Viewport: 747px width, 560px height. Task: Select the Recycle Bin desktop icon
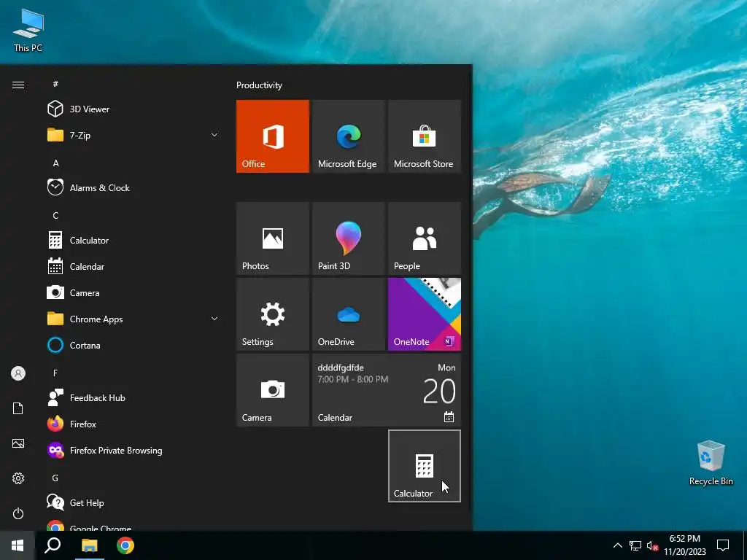[x=711, y=462]
